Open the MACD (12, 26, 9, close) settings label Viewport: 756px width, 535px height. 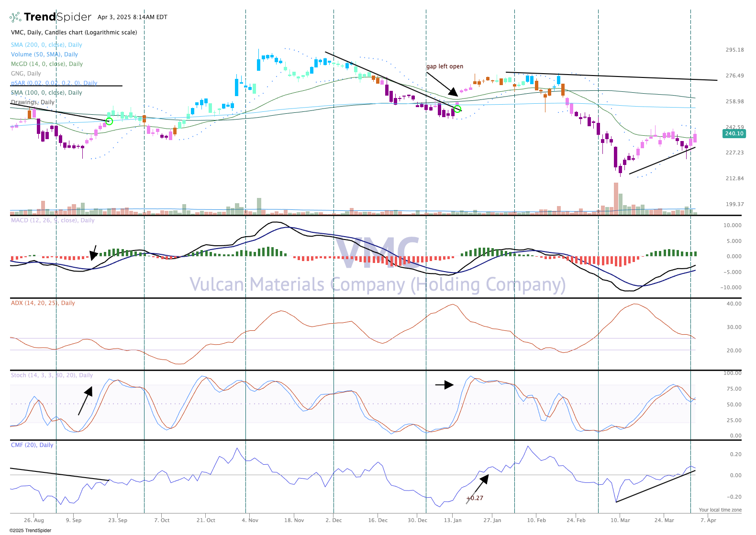[53, 220]
